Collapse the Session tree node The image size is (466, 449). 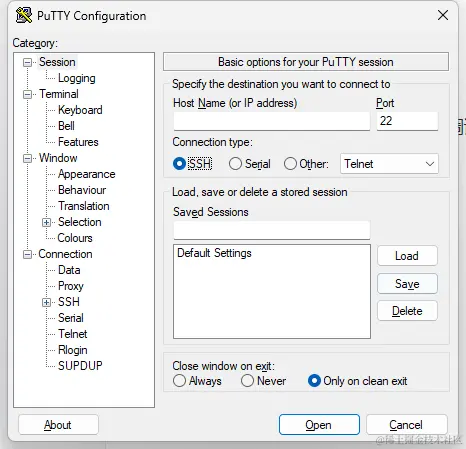point(27,62)
